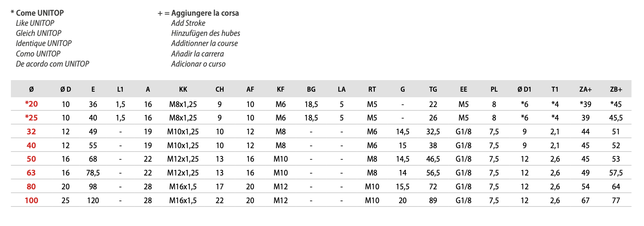Select the M16x1,5 cell in row 80
Image resolution: width=644 pixels, height=226 pixels.
pos(183,187)
